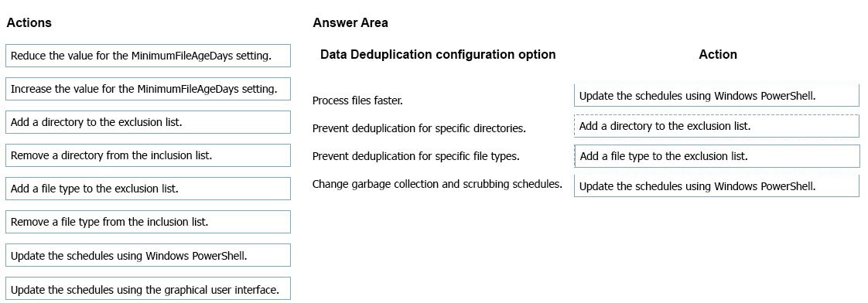
Task: Pick 'Update the schedules using Windows PowerShell' in Actions
Action: [148, 255]
